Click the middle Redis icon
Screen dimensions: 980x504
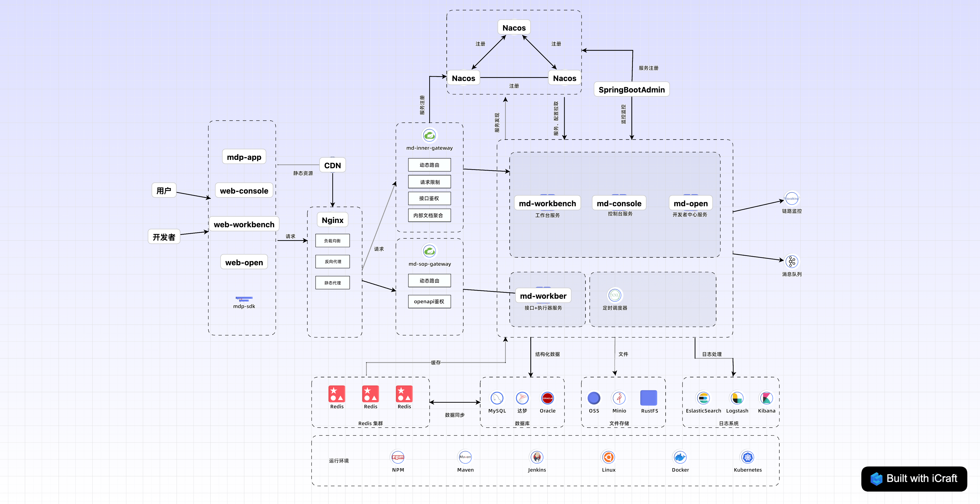pos(370,394)
